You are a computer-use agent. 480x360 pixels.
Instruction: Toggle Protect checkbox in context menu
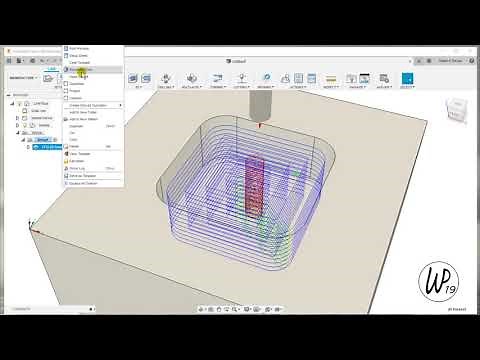tap(66, 91)
